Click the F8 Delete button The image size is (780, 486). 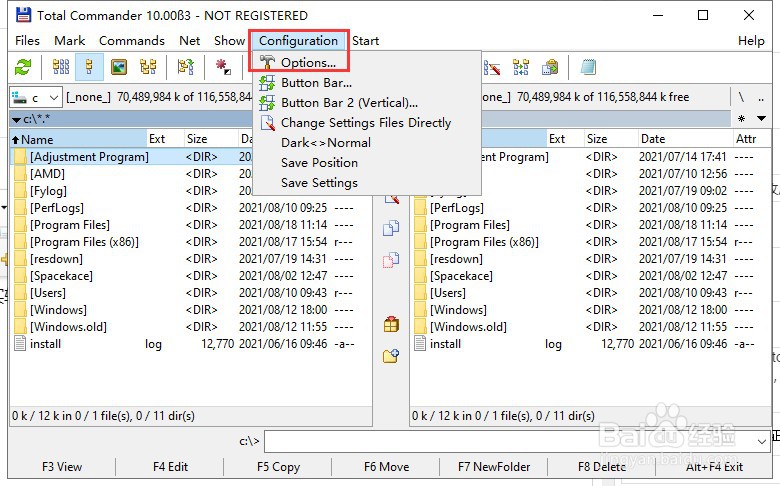point(602,467)
